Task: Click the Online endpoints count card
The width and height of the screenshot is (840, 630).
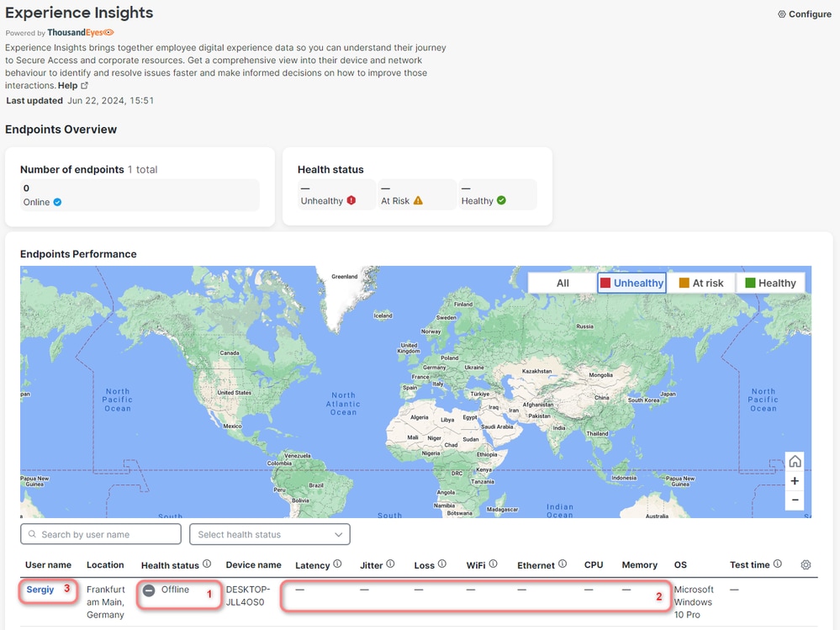Action: pos(140,195)
